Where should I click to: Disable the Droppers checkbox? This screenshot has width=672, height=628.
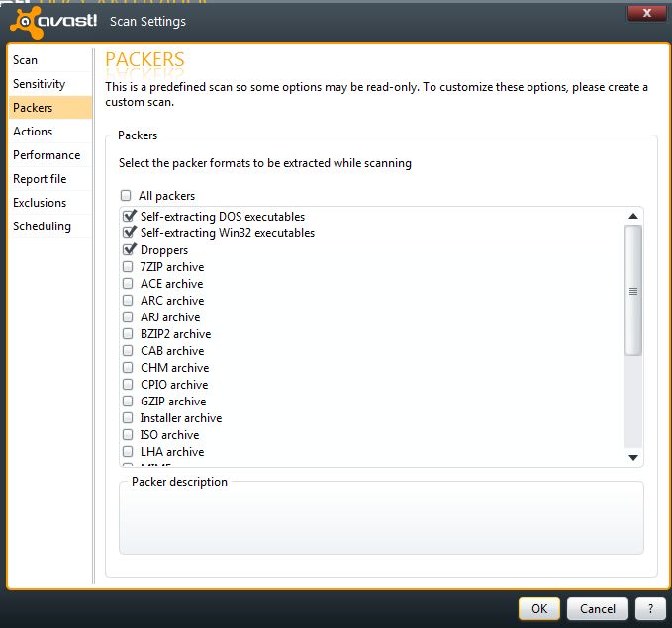point(129,250)
